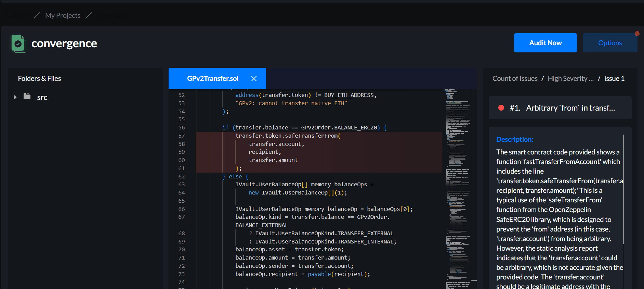Image resolution: width=644 pixels, height=289 pixels.
Task: Start an audit with Audit Now
Action: [545, 43]
